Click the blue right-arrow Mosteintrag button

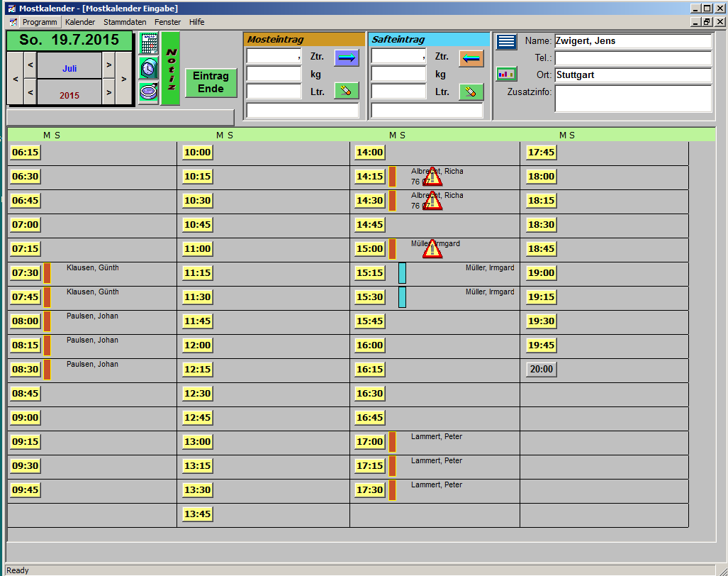pyautogui.click(x=347, y=57)
